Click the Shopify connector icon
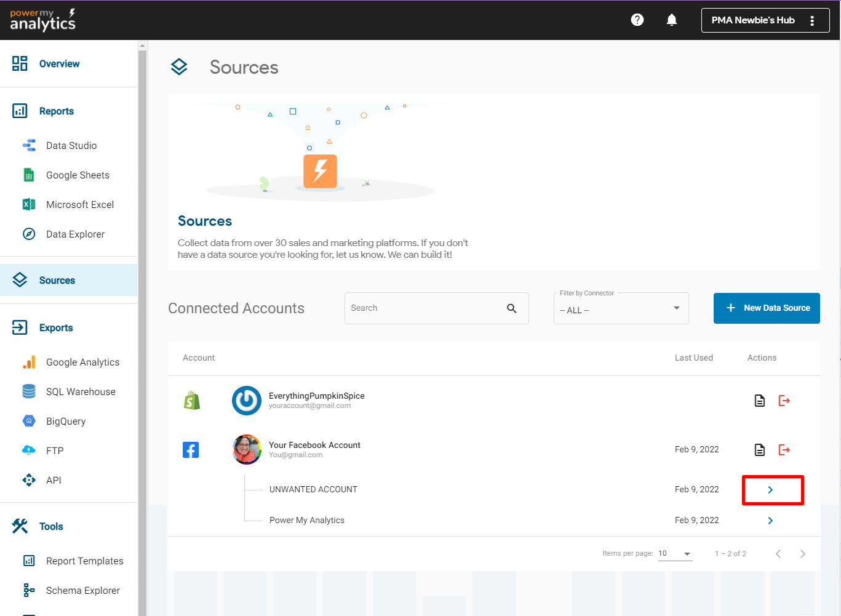The image size is (841, 616). coord(192,401)
